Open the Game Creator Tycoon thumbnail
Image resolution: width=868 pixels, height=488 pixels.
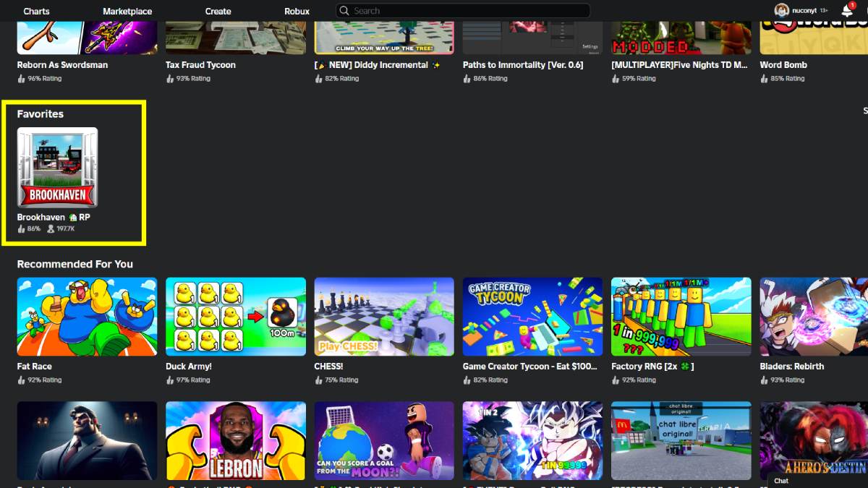click(532, 317)
